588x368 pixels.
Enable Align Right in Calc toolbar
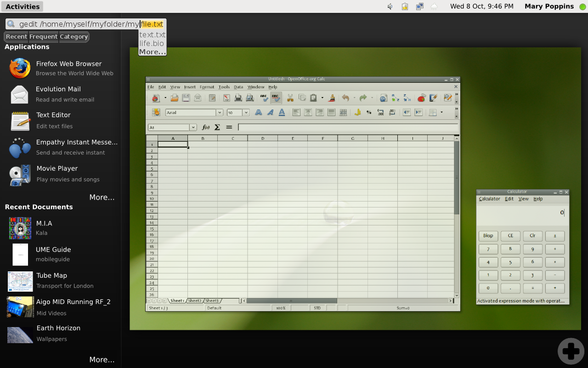coord(319,112)
